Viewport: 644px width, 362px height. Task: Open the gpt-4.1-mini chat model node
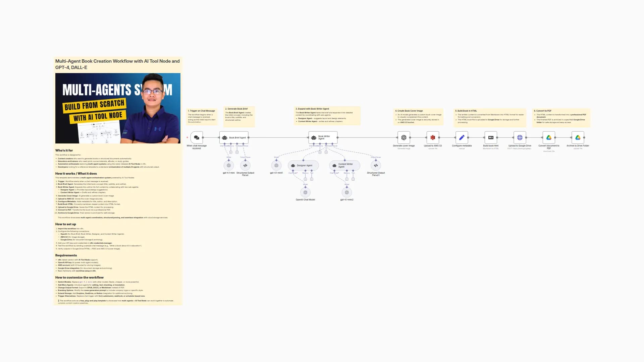(228, 165)
